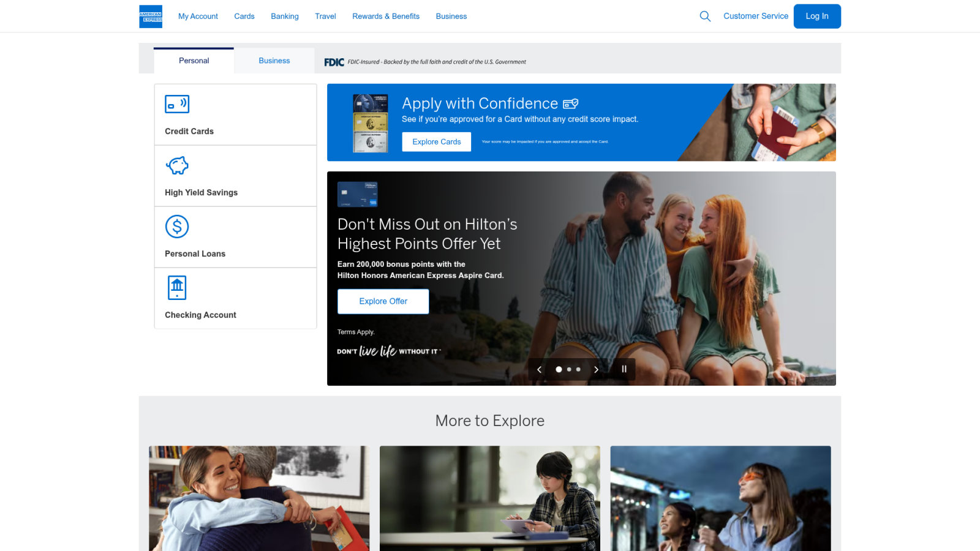
Task: Open the search magnifier icon
Action: [x=705, y=17]
